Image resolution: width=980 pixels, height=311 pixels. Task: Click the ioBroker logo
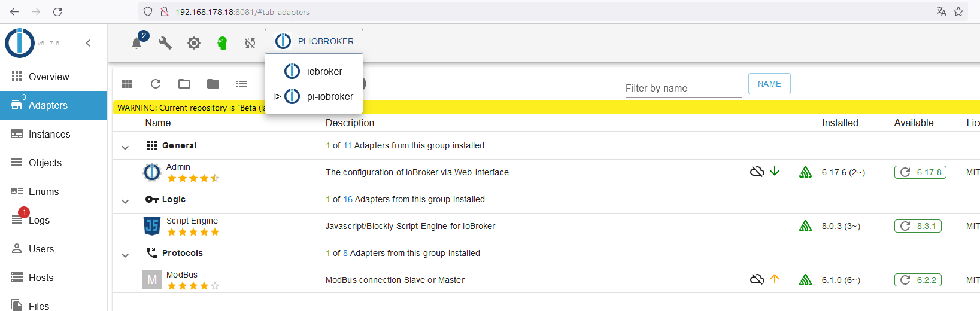point(20,43)
